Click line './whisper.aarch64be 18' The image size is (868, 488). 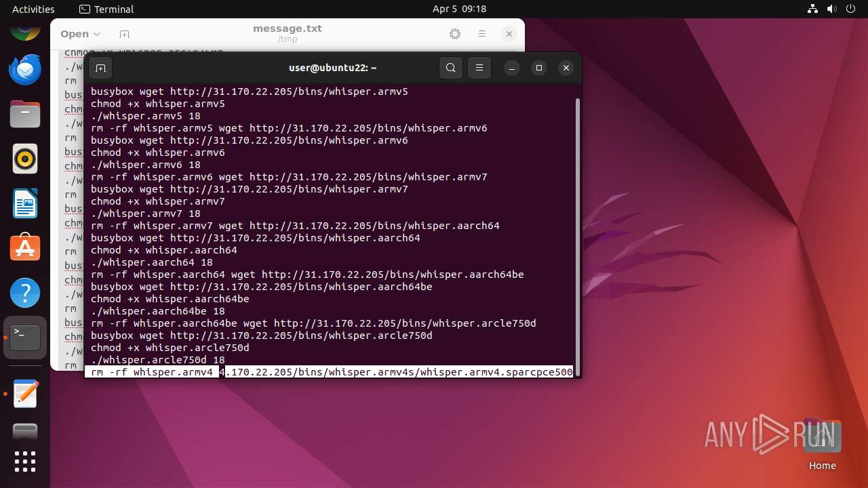click(x=158, y=311)
